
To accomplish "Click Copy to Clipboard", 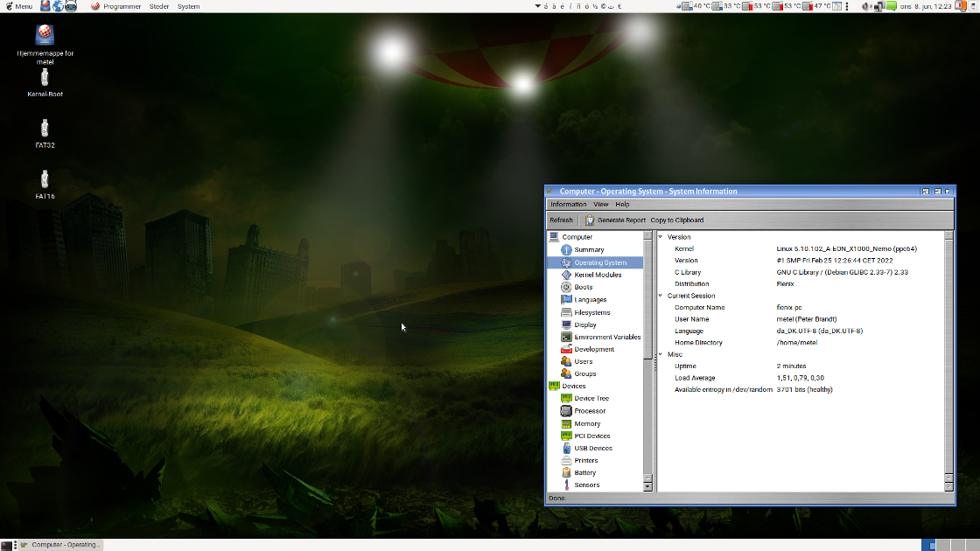I will [x=676, y=220].
